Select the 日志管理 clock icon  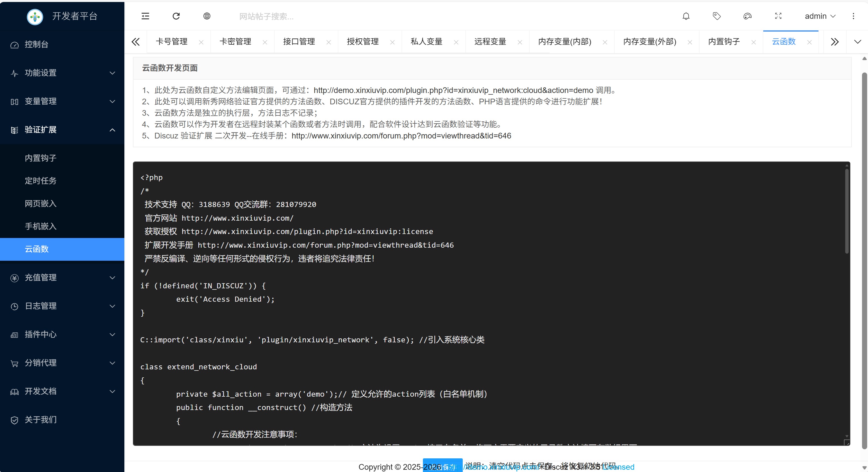pos(14,306)
